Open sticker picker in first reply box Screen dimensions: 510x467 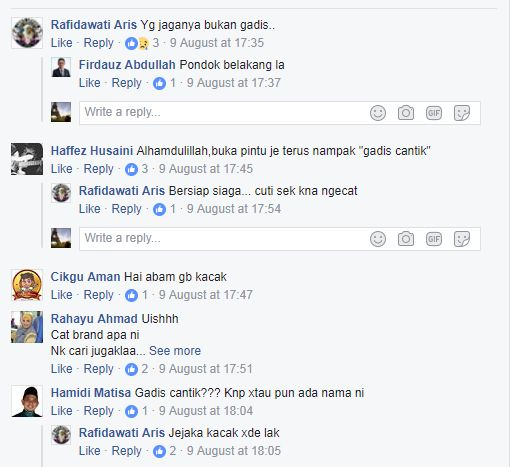click(462, 113)
